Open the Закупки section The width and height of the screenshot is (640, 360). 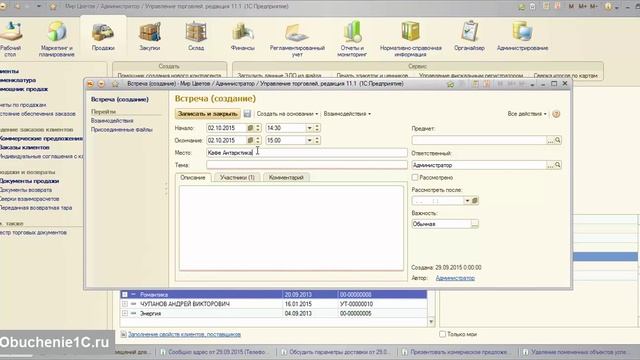(149, 37)
